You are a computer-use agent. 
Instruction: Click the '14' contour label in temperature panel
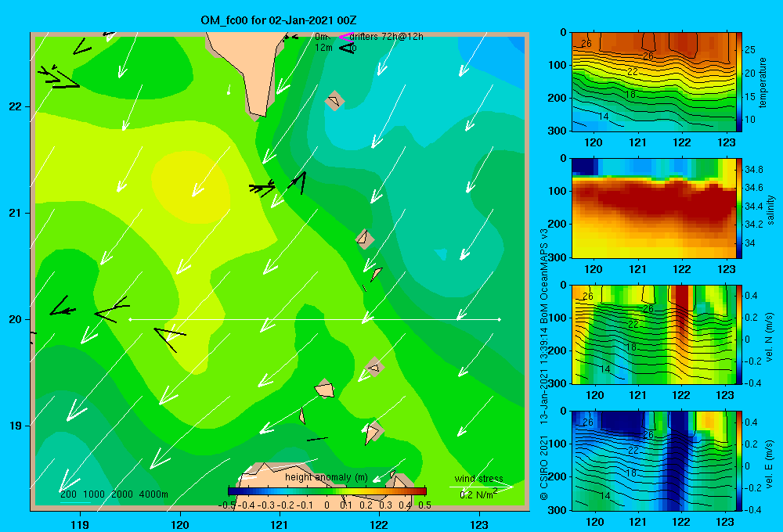[x=603, y=117]
